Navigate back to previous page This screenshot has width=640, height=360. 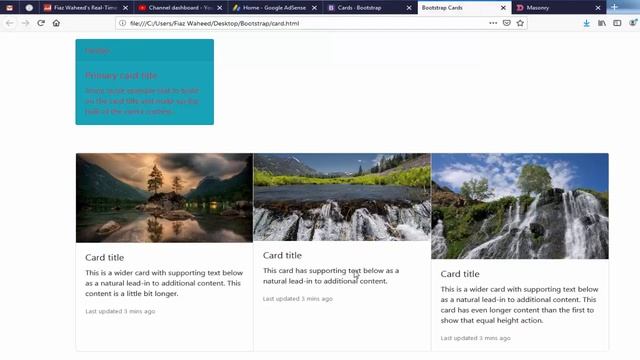(9, 23)
